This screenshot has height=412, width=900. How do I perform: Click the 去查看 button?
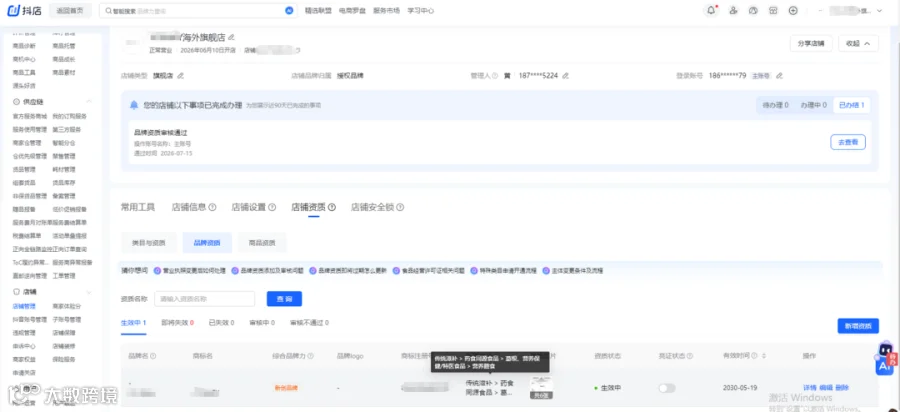pyautogui.click(x=848, y=142)
